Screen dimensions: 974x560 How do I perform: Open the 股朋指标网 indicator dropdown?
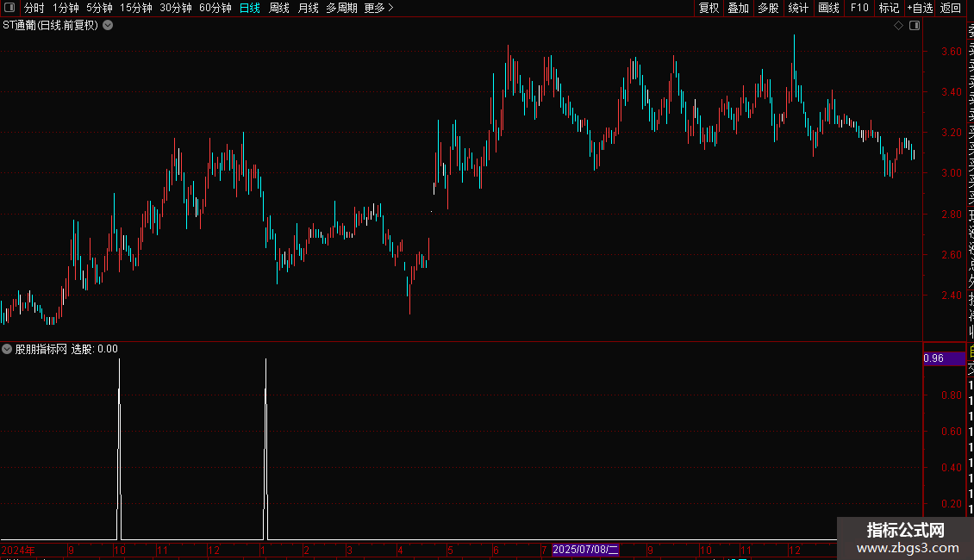pyautogui.click(x=7, y=349)
